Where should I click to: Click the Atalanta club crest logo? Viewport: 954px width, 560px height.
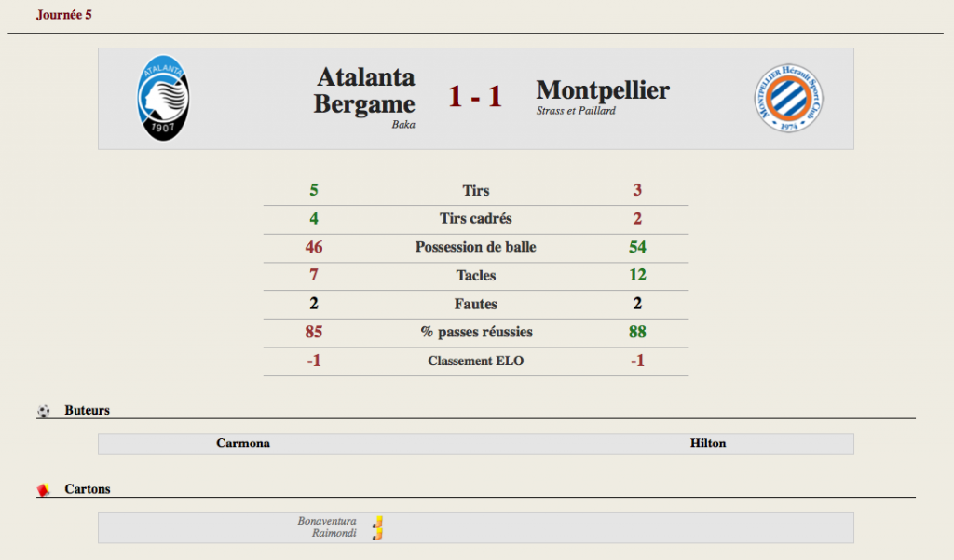pyautogui.click(x=163, y=98)
